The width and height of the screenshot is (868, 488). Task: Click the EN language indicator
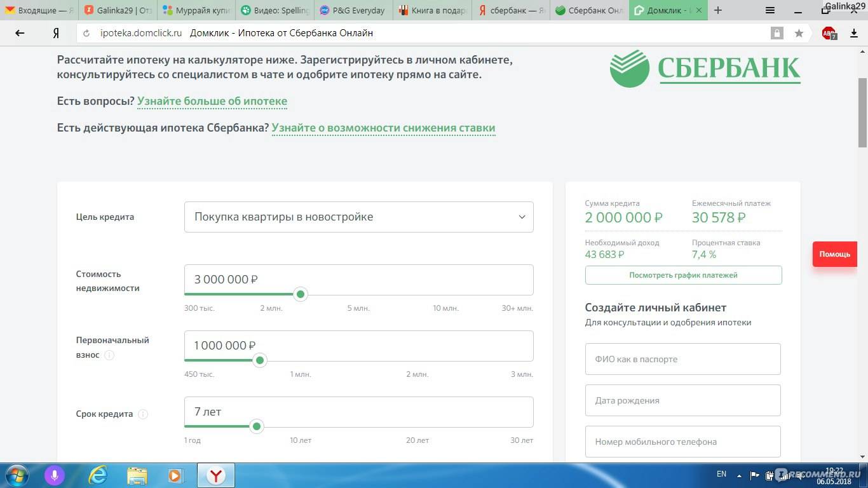tap(721, 474)
